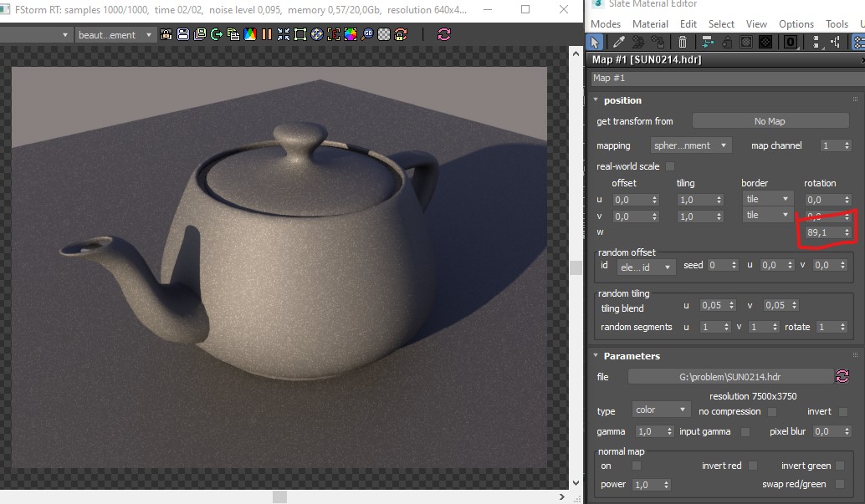
Task: Toggle the invert red checkbox
Action: [x=752, y=466]
